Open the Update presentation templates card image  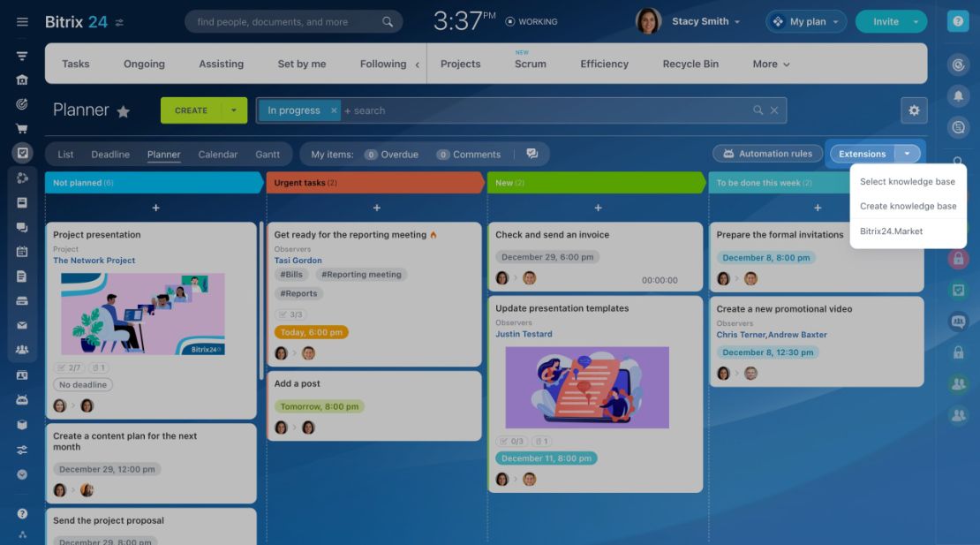coord(587,388)
